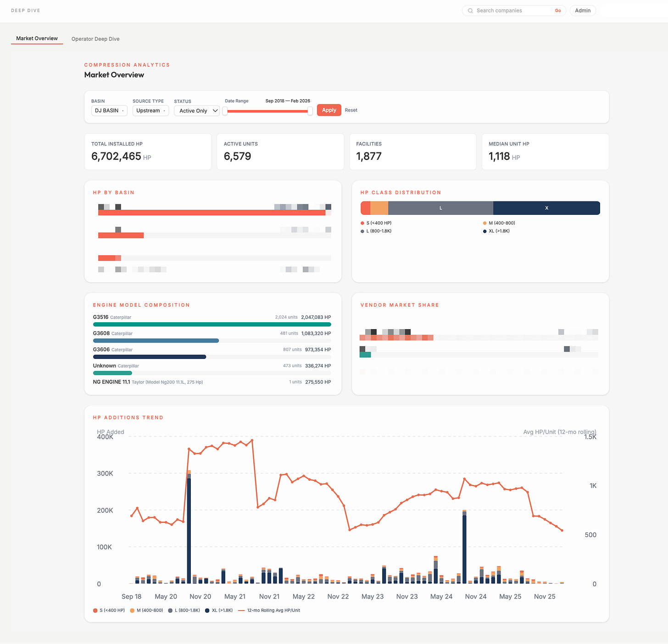Click the May 22 axis label
This screenshot has height=644, width=668.
coord(304,597)
